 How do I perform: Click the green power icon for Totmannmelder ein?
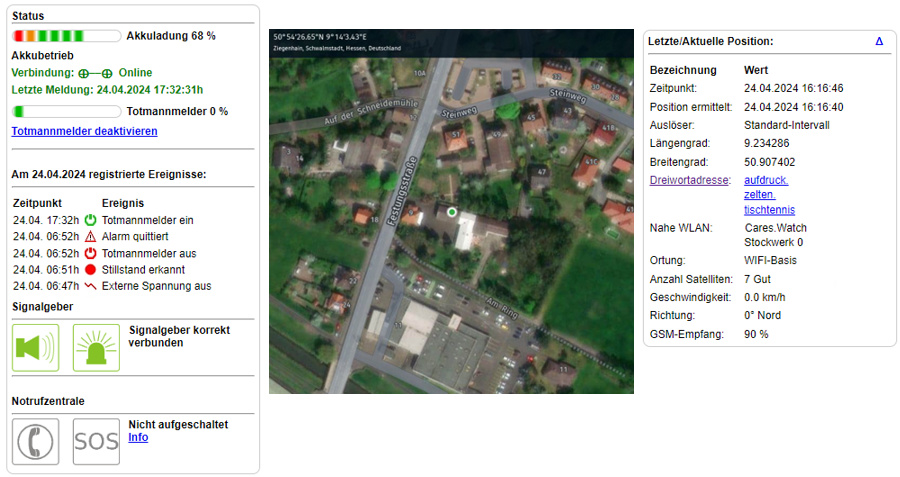[90, 220]
